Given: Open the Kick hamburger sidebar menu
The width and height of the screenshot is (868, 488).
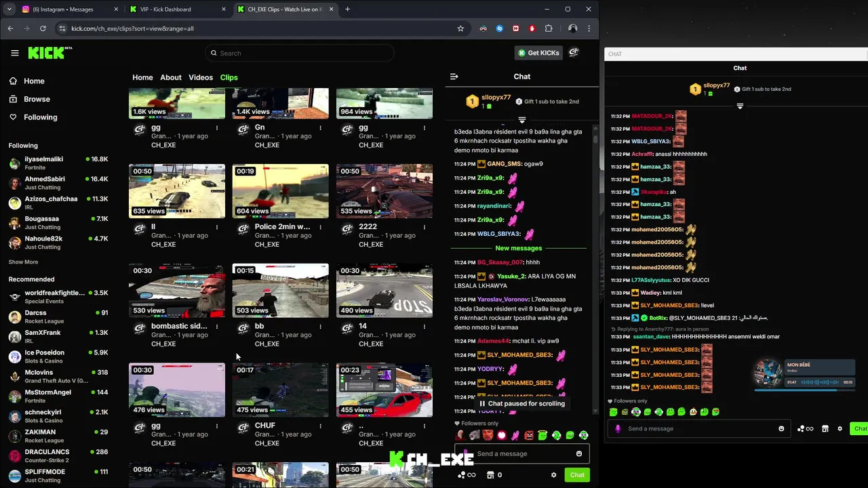Looking at the screenshot, I should [x=15, y=53].
